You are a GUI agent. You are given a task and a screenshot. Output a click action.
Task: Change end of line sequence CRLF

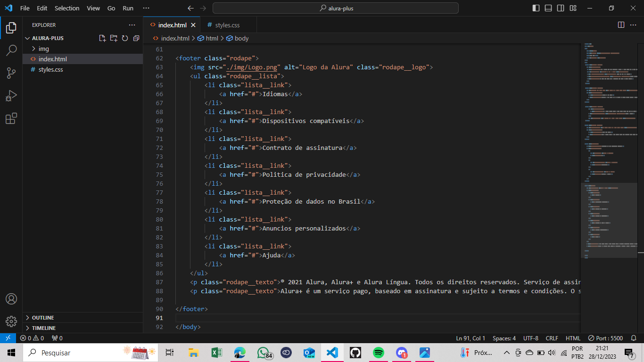coord(552,338)
